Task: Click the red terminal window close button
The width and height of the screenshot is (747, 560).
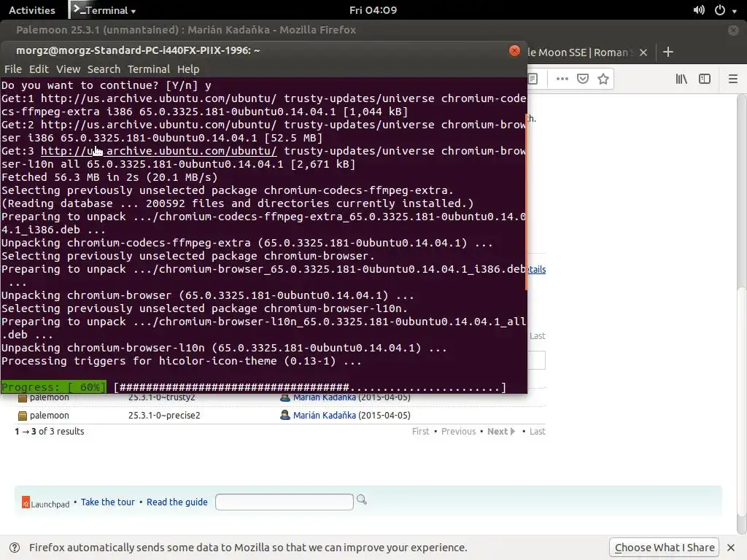Action: pos(514,50)
